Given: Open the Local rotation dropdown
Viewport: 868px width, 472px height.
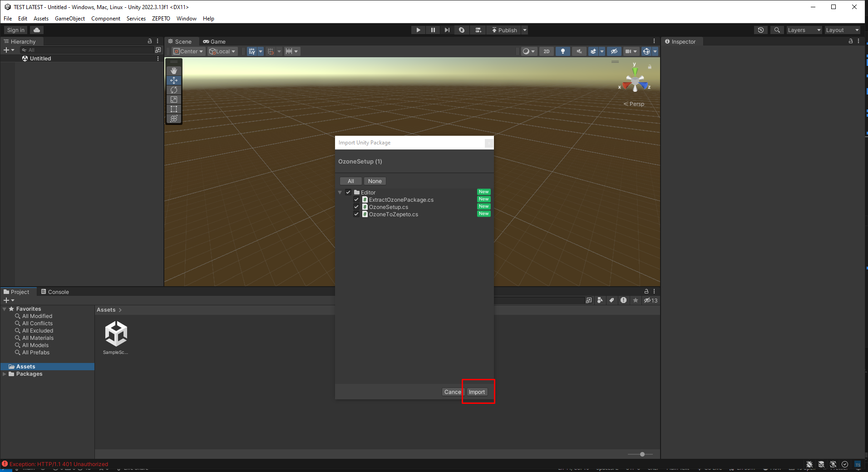Looking at the screenshot, I should pyautogui.click(x=222, y=51).
